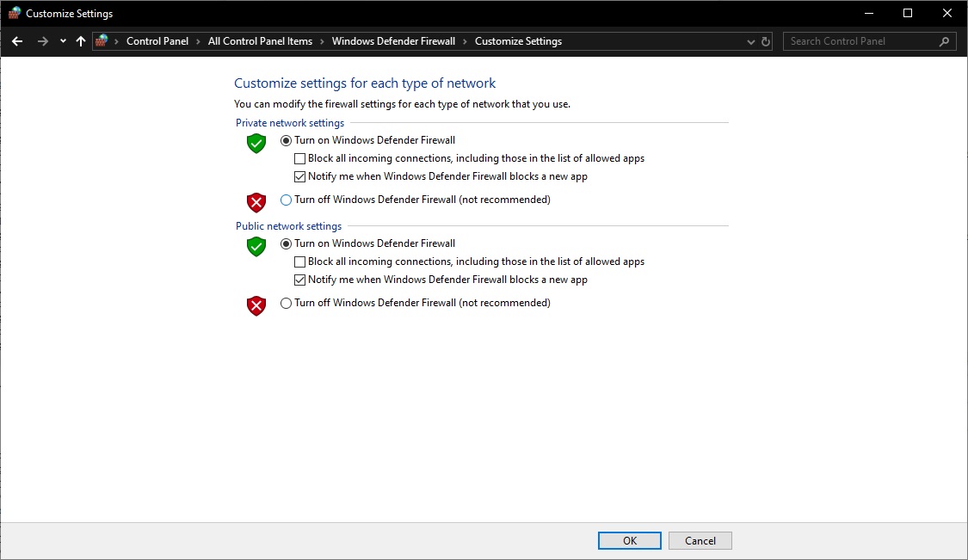Screen dimensions: 968x560
Task: Click the green shield beside public firewall on
Action: point(256,247)
